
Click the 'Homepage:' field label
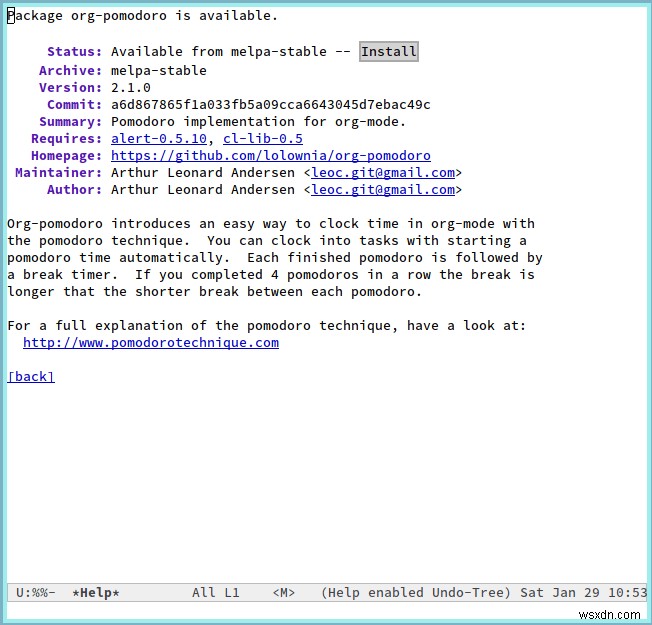pos(67,156)
